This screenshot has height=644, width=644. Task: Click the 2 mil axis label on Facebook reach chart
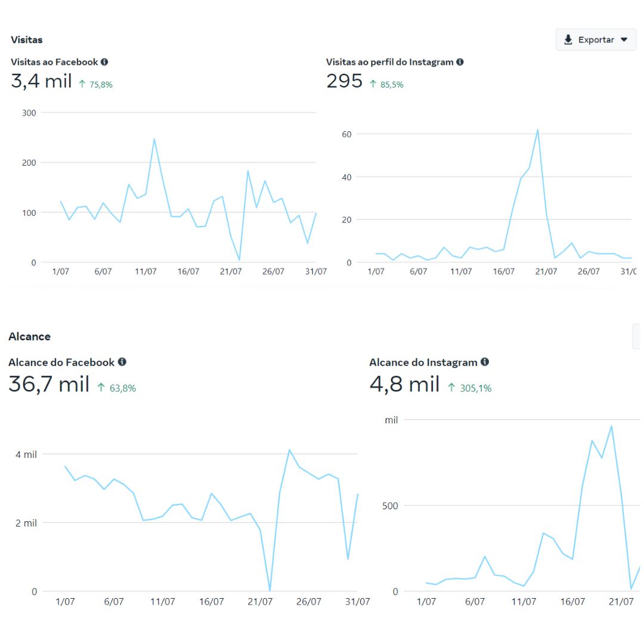[x=26, y=524]
